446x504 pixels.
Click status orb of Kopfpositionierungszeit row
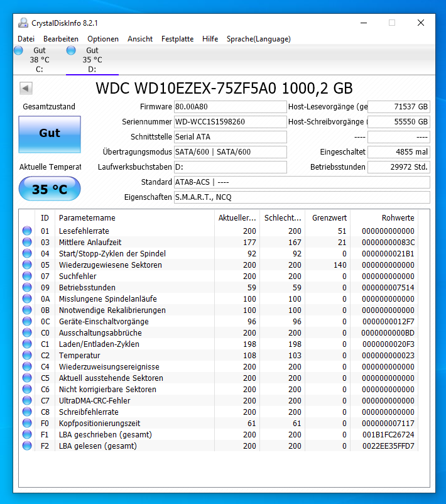[27, 423]
